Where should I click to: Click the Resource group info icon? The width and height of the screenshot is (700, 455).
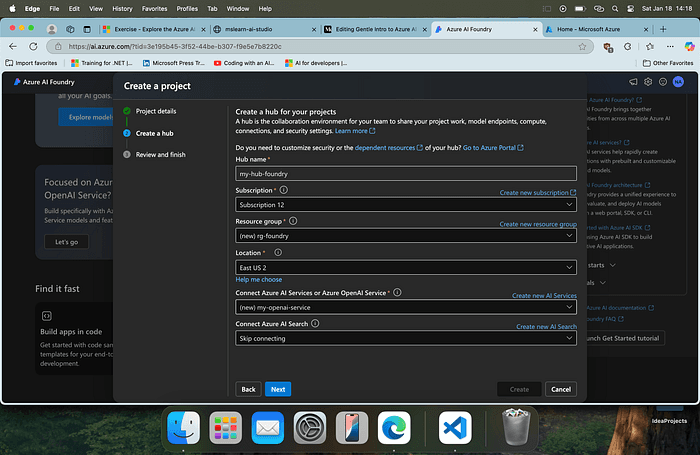tap(293, 221)
